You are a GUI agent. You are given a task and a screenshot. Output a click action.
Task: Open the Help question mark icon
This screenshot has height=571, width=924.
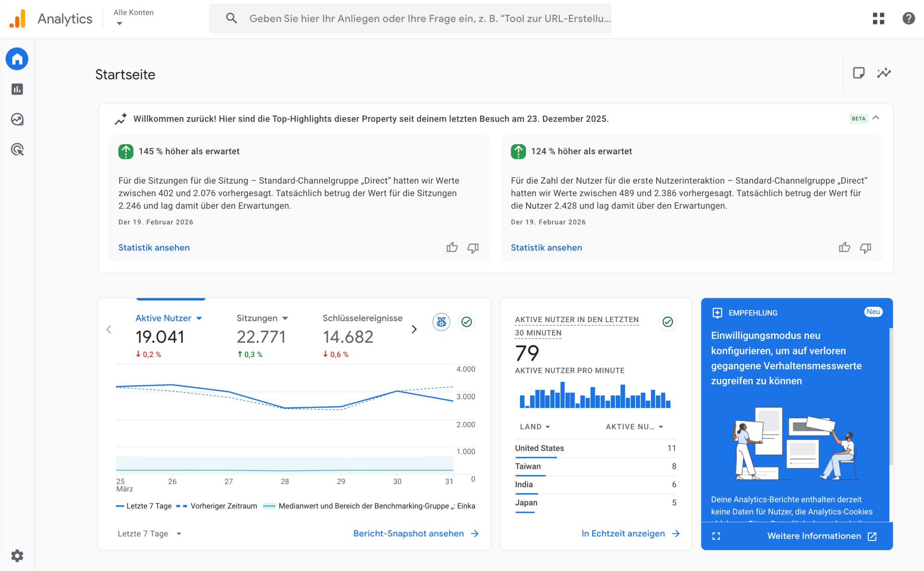(908, 18)
